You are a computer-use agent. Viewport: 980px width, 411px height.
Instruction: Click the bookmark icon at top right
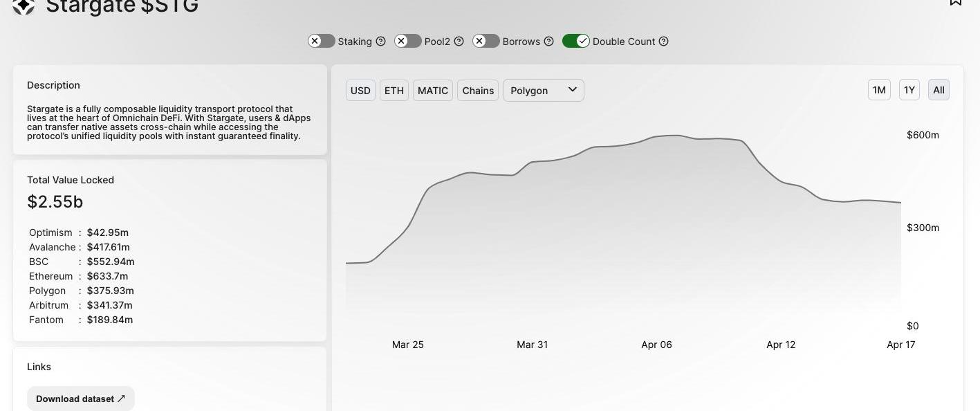pyautogui.click(x=955, y=3)
